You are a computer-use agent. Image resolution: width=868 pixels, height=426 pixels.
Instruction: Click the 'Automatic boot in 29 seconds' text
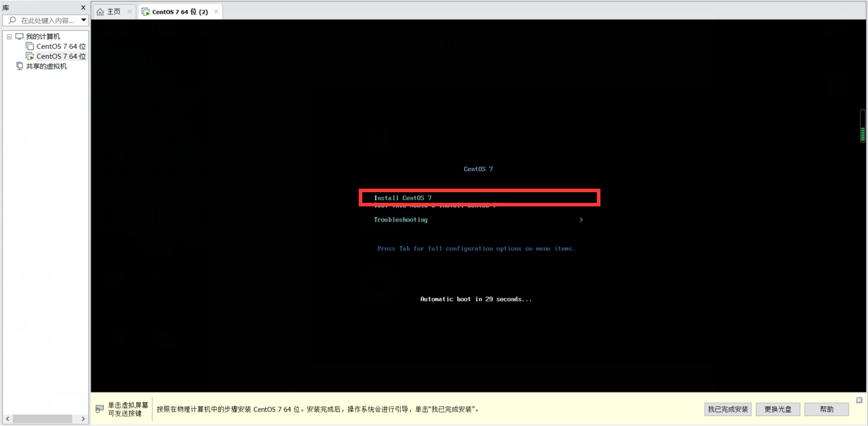point(476,299)
